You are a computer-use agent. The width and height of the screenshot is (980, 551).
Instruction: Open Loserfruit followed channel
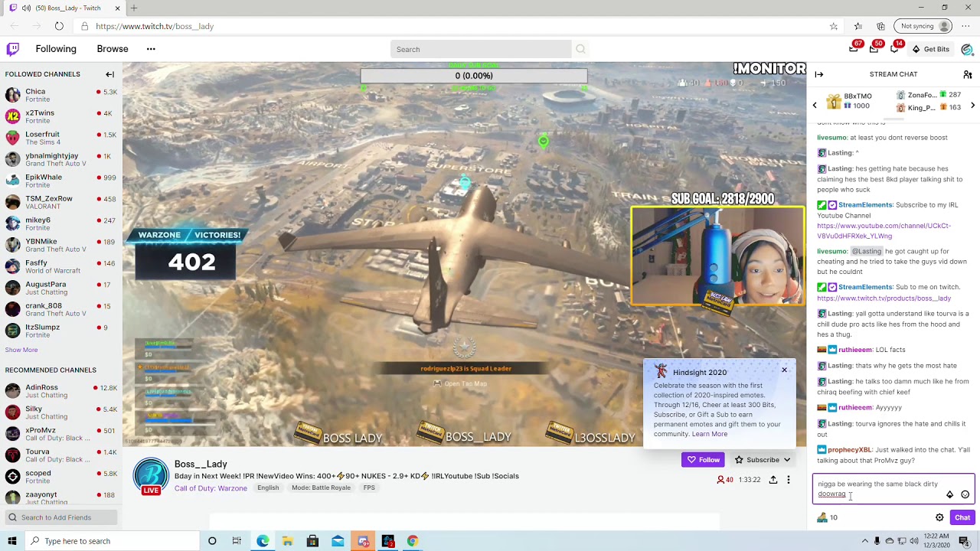click(61, 139)
